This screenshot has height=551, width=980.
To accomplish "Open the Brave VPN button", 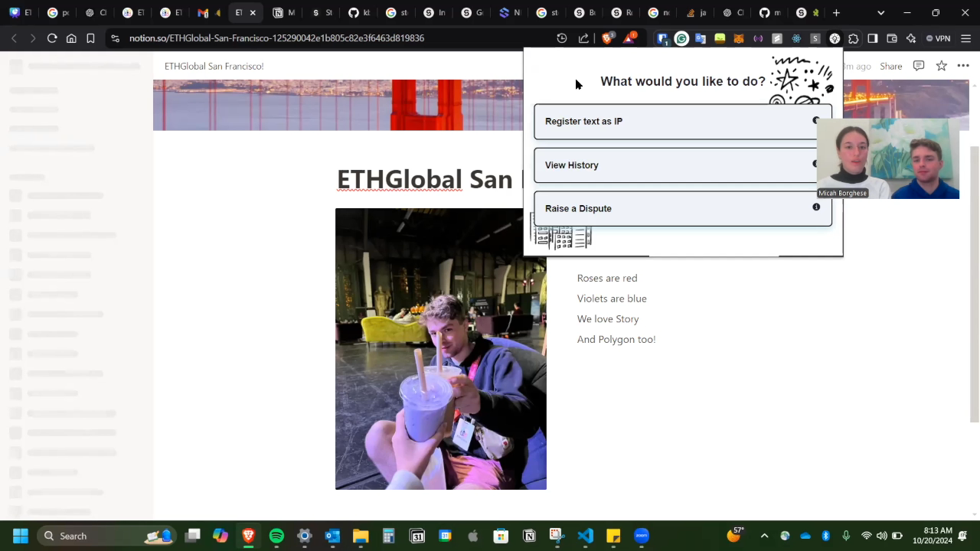I will pos(938,38).
